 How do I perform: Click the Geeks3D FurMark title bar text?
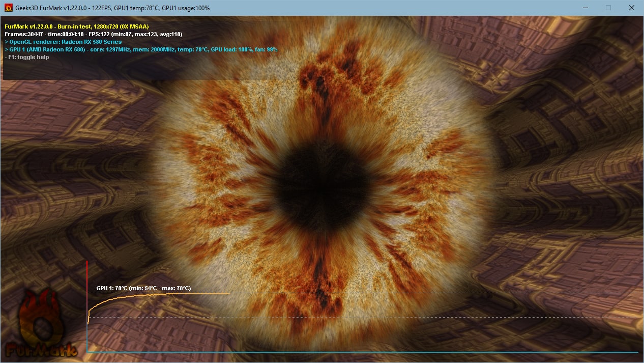(112, 8)
